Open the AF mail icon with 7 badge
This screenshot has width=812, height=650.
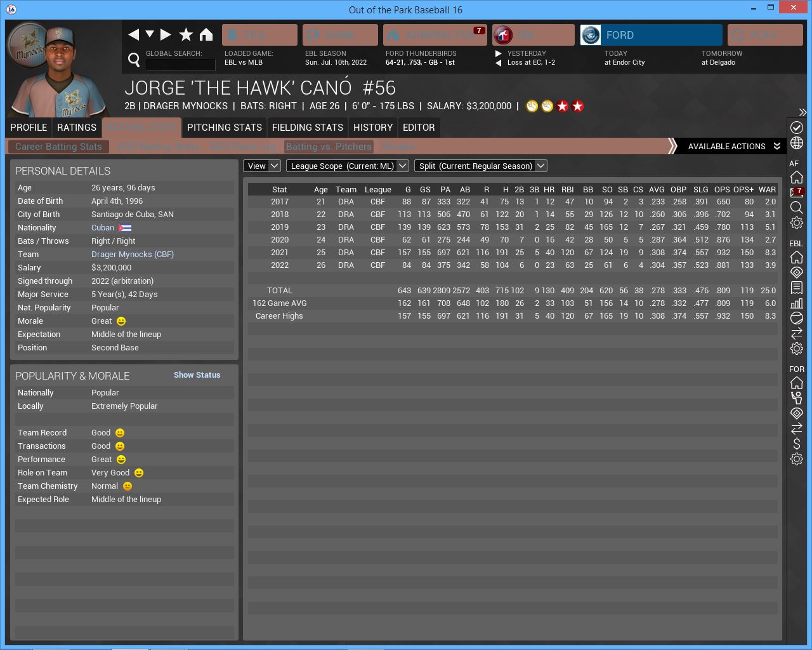[797, 192]
